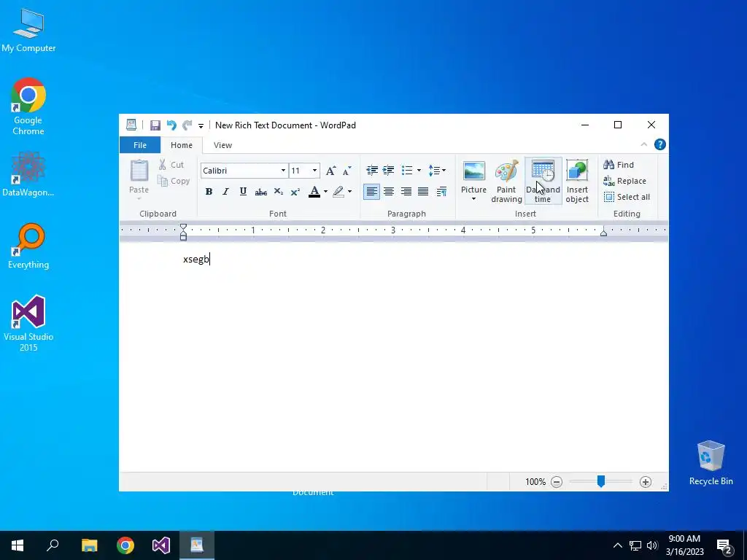Toggle underline formatting

point(243,192)
